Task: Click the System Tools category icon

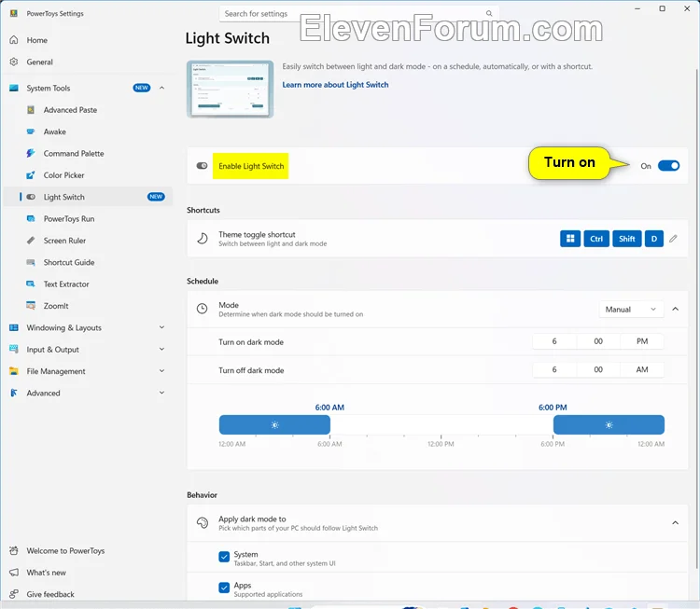Action: click(14, 88)
